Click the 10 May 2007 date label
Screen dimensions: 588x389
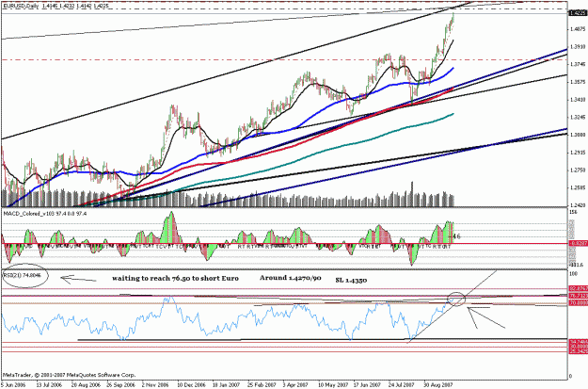(x=332, y=385)
